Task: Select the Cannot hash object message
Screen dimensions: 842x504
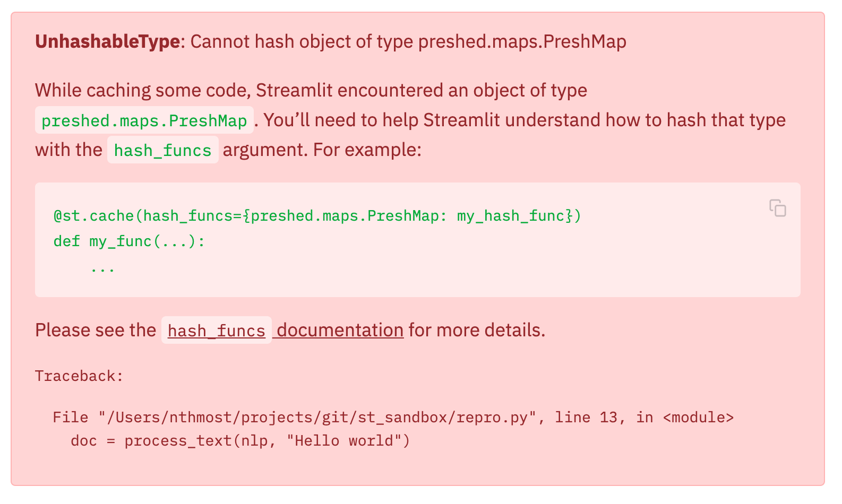Action: (407, 41)
